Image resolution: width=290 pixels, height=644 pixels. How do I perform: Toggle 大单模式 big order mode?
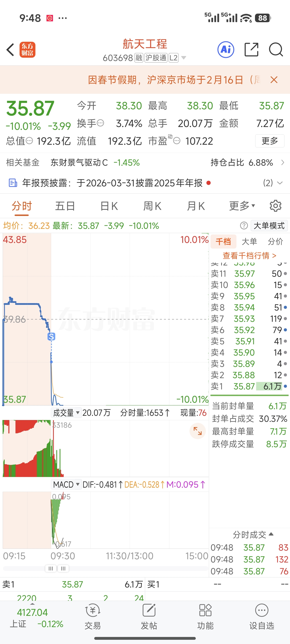click(x=269, y=225)
